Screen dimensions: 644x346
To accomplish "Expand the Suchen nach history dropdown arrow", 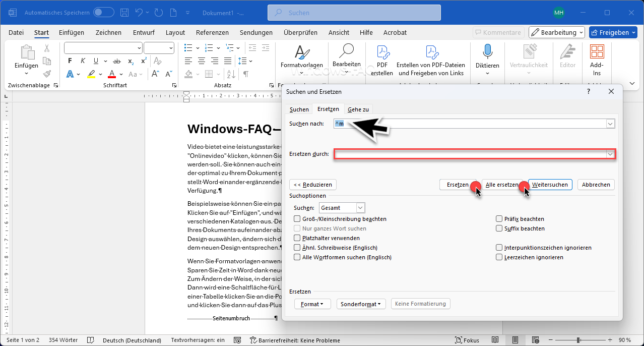I will click(610, 124).
